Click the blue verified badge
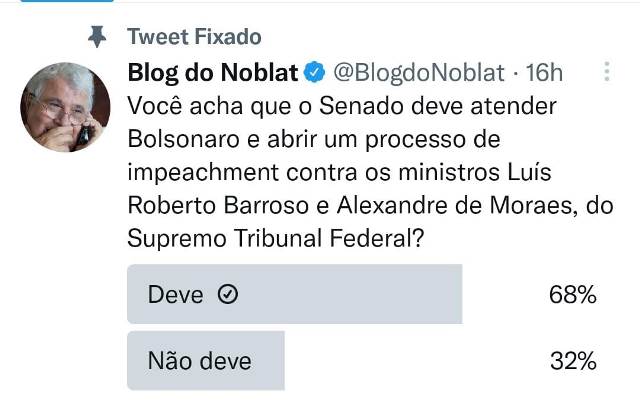 (x=314, y=72)
